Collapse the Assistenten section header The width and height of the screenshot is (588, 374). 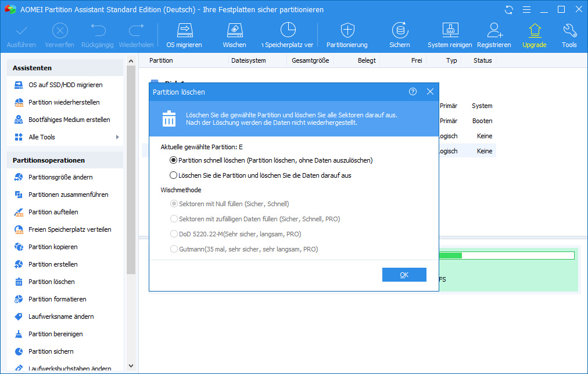click(65, 68)
